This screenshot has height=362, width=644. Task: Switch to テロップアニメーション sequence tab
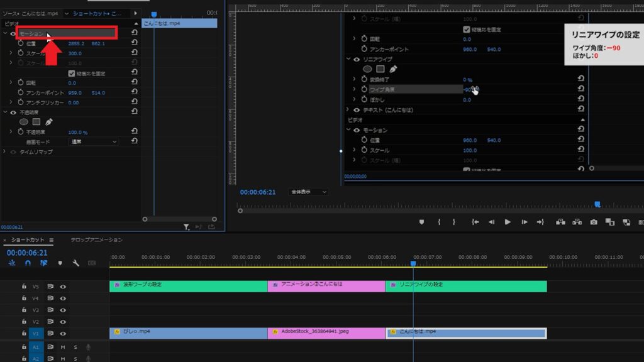pyautogui.click(x=96, y=239)
